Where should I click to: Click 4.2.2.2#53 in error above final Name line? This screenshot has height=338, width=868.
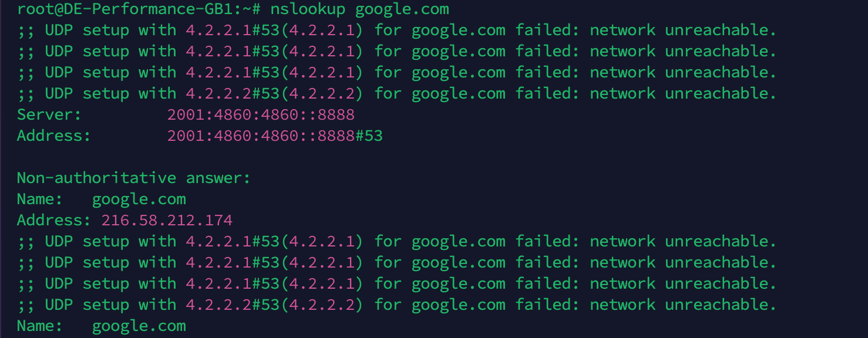[233, 305]
